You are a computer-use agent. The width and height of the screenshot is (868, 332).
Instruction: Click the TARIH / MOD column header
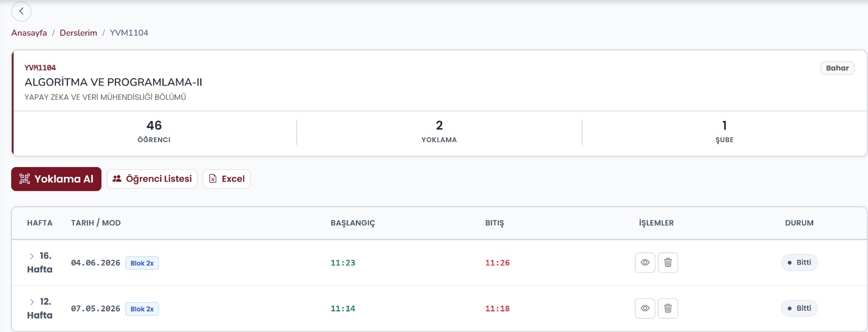(96, 223)
